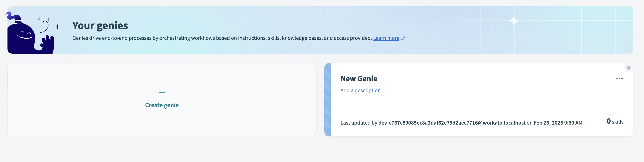Click the plus icon above Create genie
This screenshot has width=644, height=162.
click(x=162, y=93)
